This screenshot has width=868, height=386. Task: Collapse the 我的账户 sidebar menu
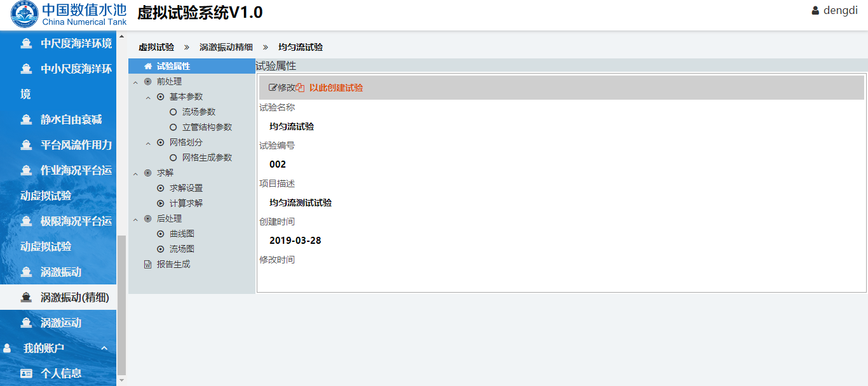pos(104,348)
